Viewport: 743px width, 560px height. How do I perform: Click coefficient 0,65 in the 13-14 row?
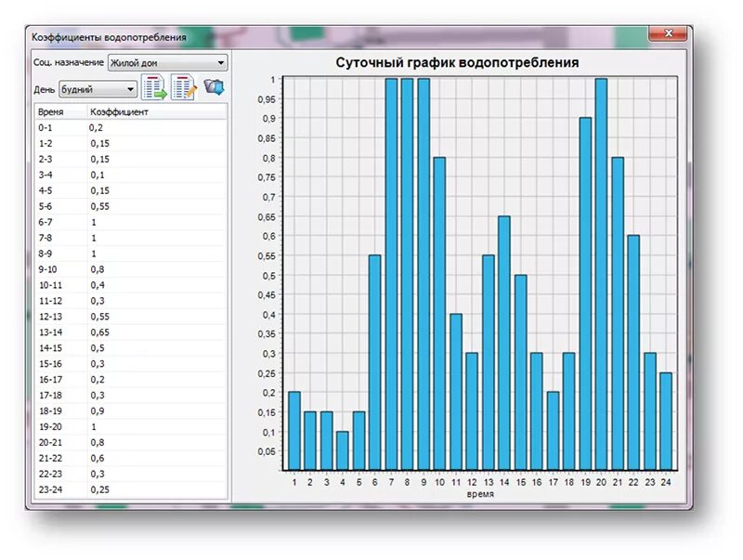[x=99, y=332]
